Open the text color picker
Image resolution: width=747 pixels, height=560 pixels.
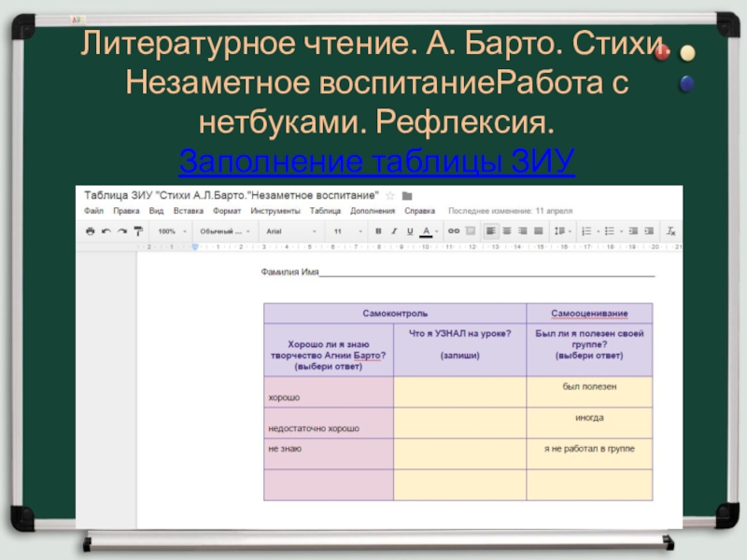click(x=426, y=231)
